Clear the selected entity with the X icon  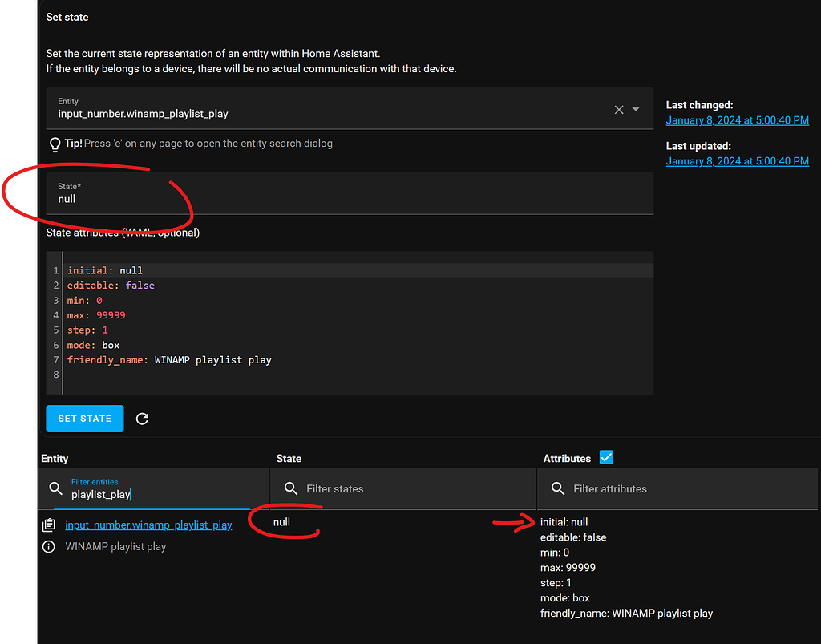point(619,109)
